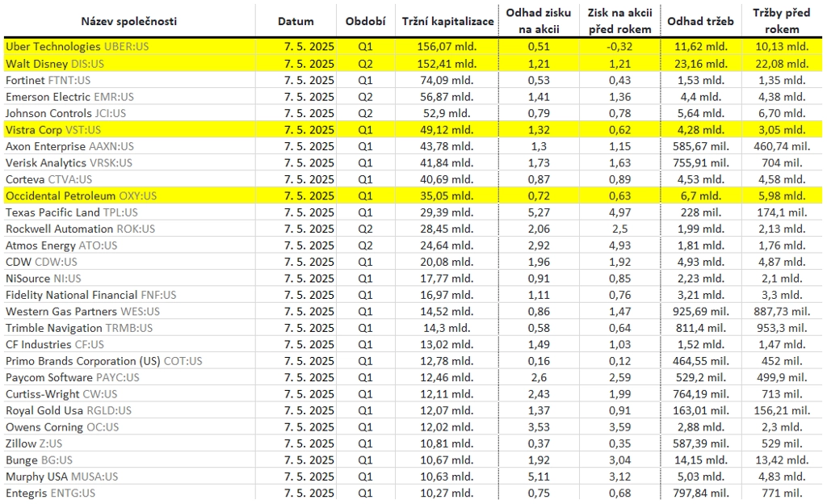Screen dimensions: 827x504
Task: Click the Uber Technologies company name
Action: pyautogui.click(x=52, y=46)
